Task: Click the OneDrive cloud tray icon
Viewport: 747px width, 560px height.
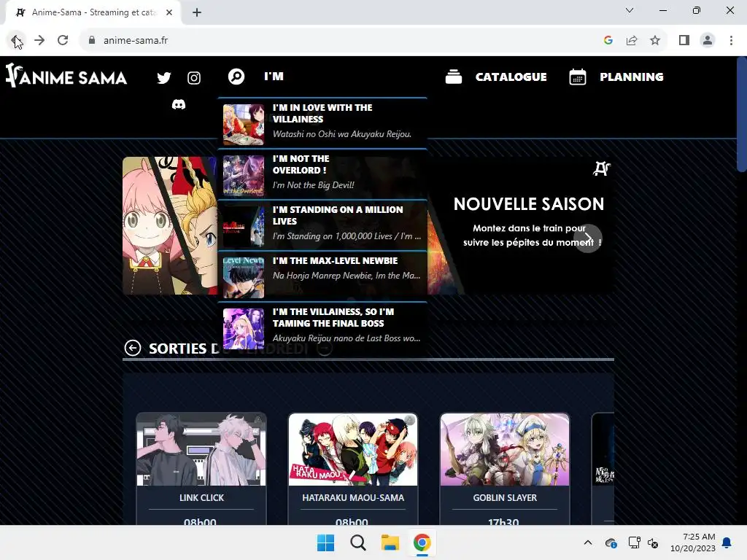Action: point(611,542)
